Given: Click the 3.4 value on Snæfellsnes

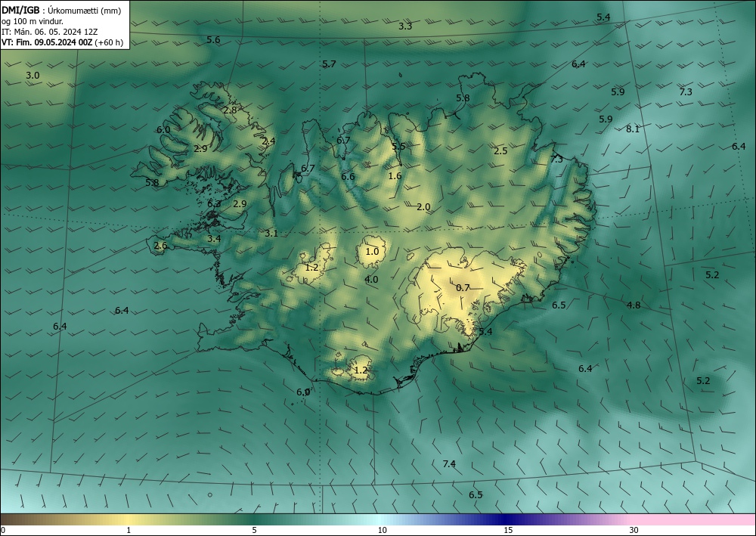Looking at the screenshot, I should pos(214,238).
